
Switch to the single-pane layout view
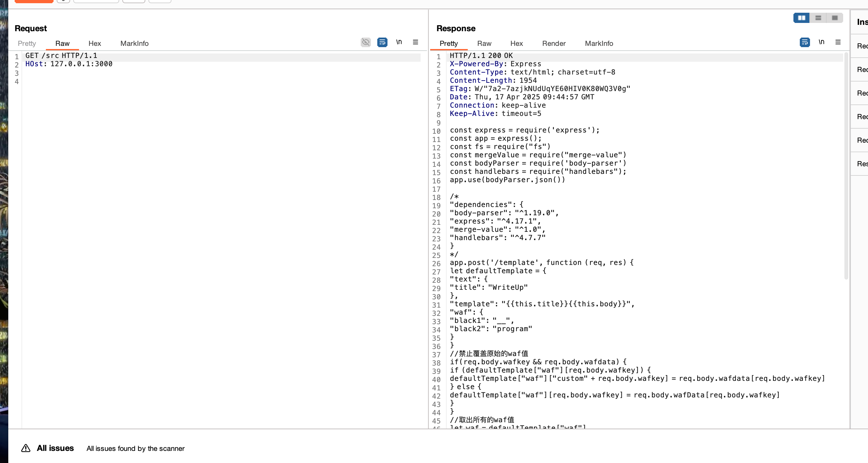[835, 18]
